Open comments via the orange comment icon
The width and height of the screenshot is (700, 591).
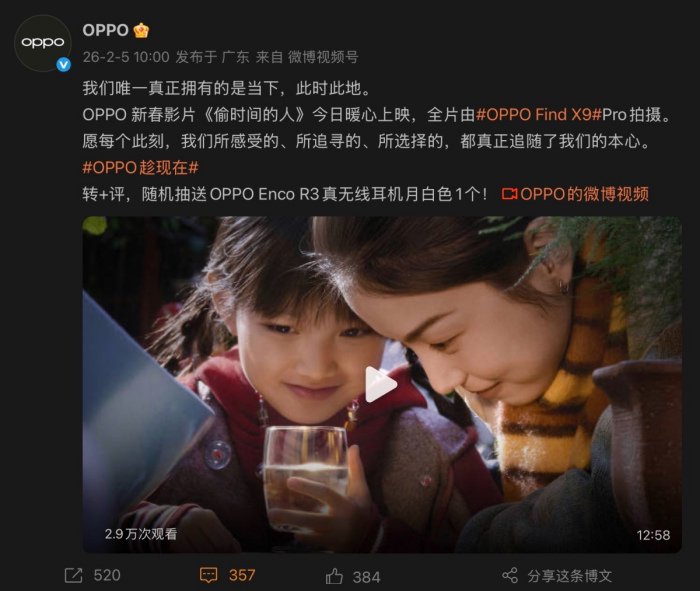tap(208, 575)
